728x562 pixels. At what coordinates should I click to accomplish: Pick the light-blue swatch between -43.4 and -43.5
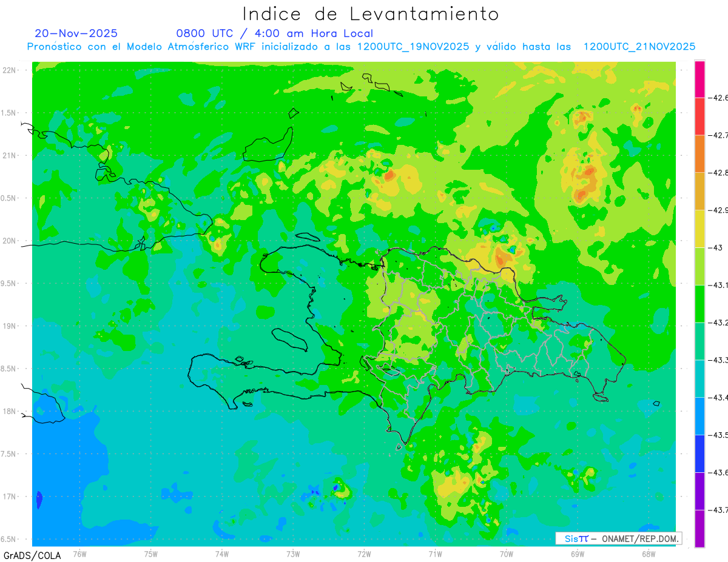click(699, 416)
